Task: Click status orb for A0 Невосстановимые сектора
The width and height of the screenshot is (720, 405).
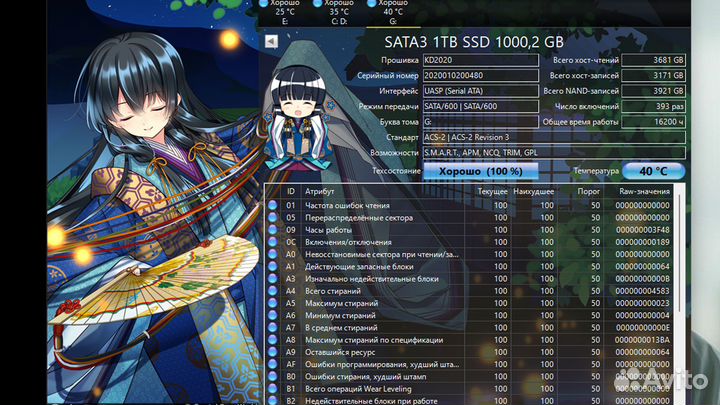Action: (x=273, y=254)
